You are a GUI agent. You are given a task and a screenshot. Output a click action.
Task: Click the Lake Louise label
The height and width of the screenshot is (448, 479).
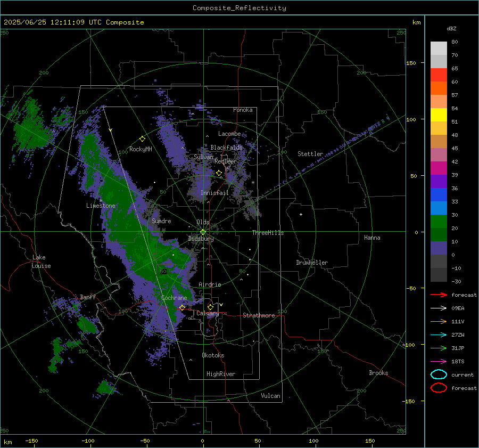pyautogui.click(x=41, y=262)
